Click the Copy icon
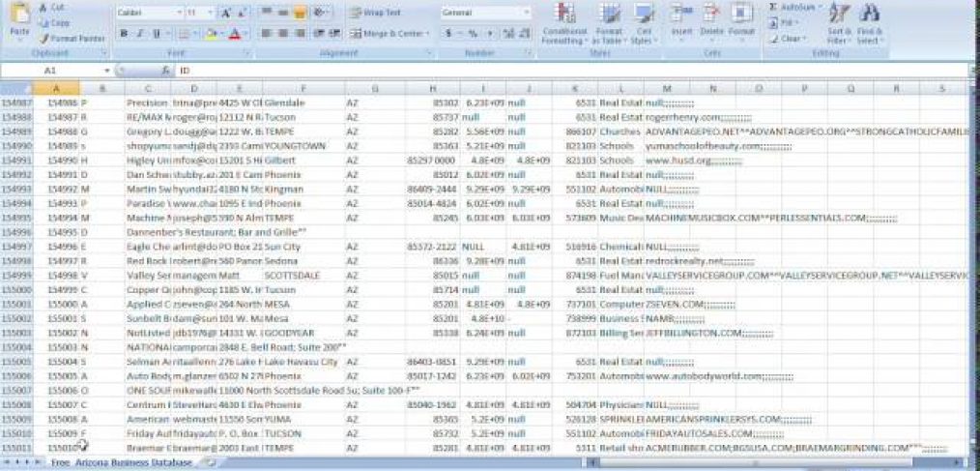 point(43,23)
